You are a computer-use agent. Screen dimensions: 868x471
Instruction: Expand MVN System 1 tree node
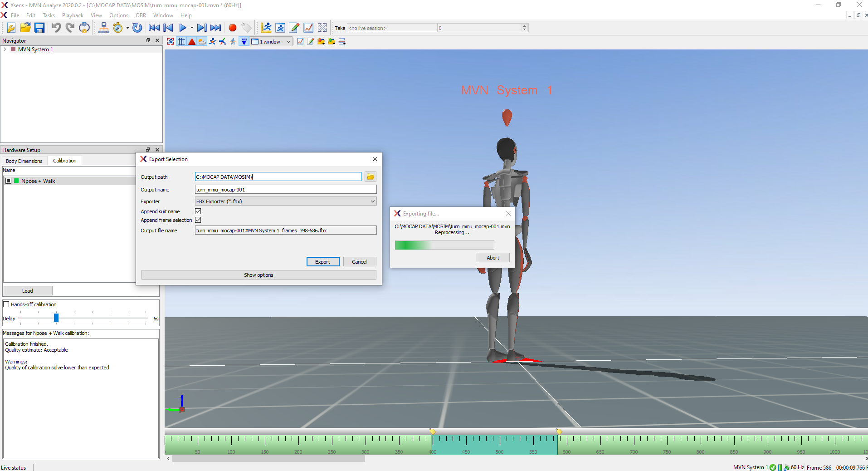[5, 49]
